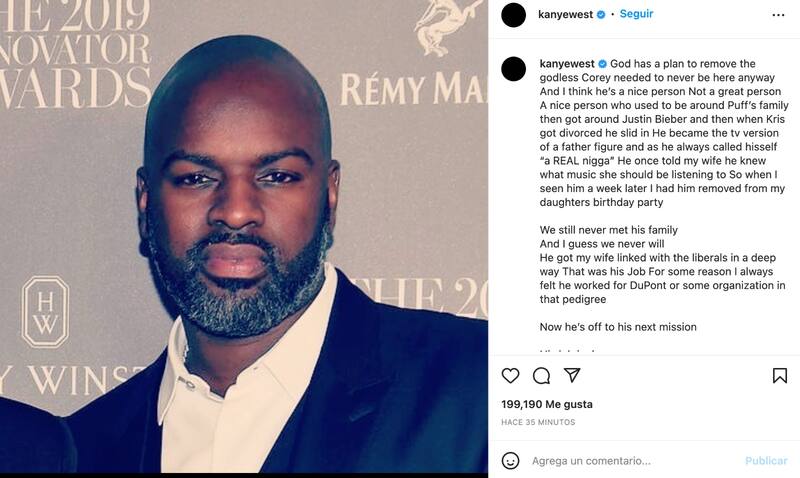Open the three-dots more options menu
Image resolution: width=800 pixels, height=478 pixels.
(778, 15)
